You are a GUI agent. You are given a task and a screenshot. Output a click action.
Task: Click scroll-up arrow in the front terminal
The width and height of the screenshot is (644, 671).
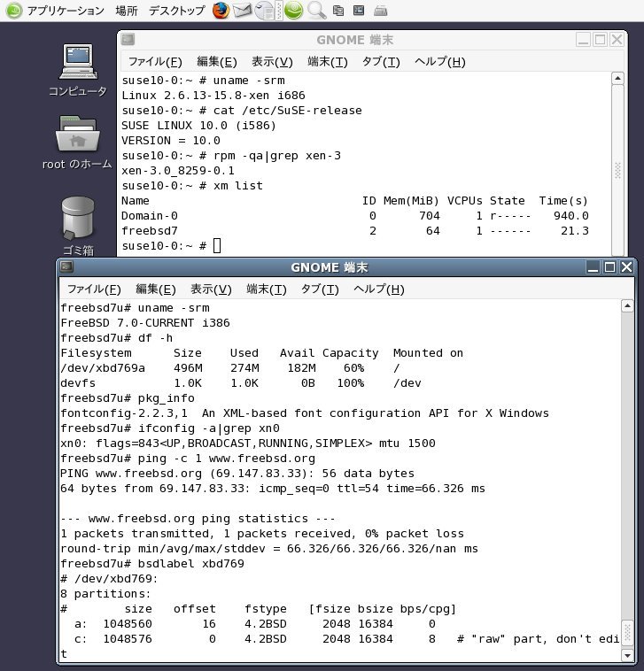pyautogui.click(x=627, y=306)
